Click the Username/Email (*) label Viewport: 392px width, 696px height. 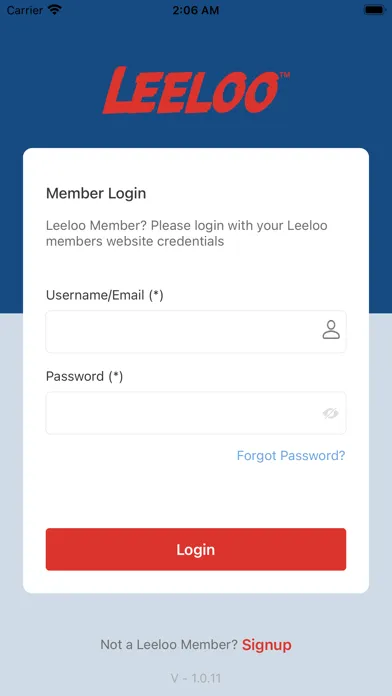tap(105, 295)
